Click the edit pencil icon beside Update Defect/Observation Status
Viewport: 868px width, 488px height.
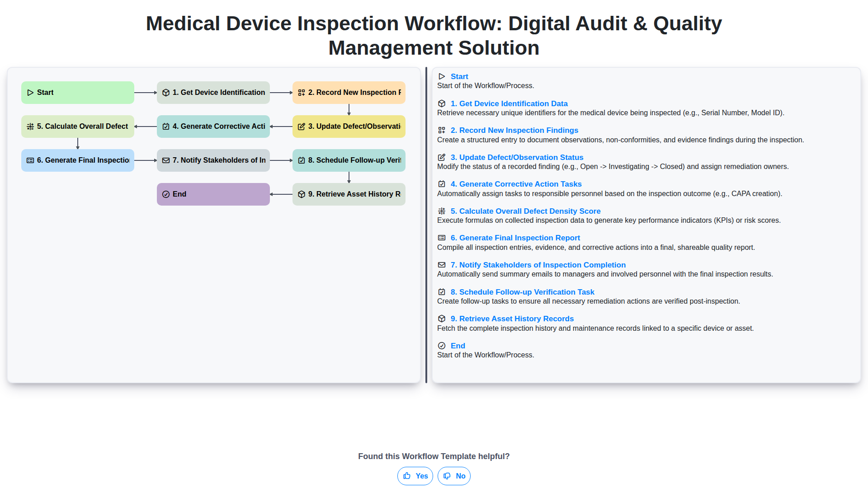tap(442, 157)
